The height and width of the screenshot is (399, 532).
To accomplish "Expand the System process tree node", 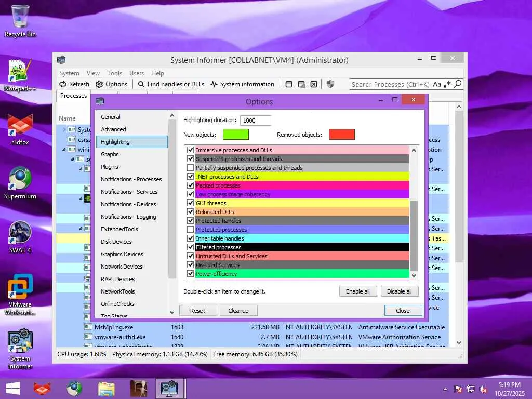I will tap(63, 129).
